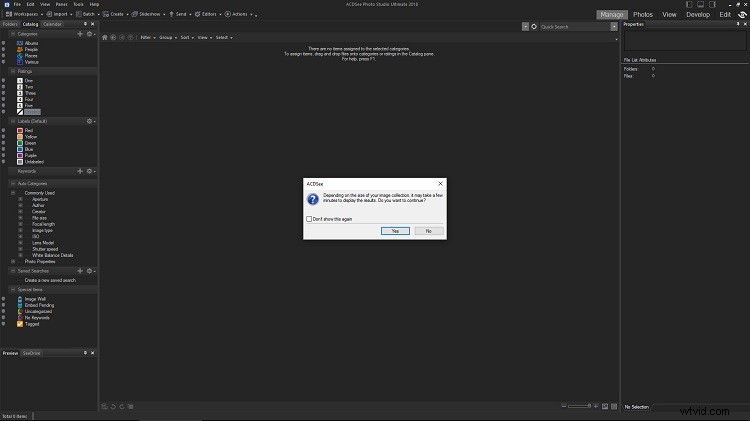
Task: Open the Panes menu
Action: click(x=62, y=4)
